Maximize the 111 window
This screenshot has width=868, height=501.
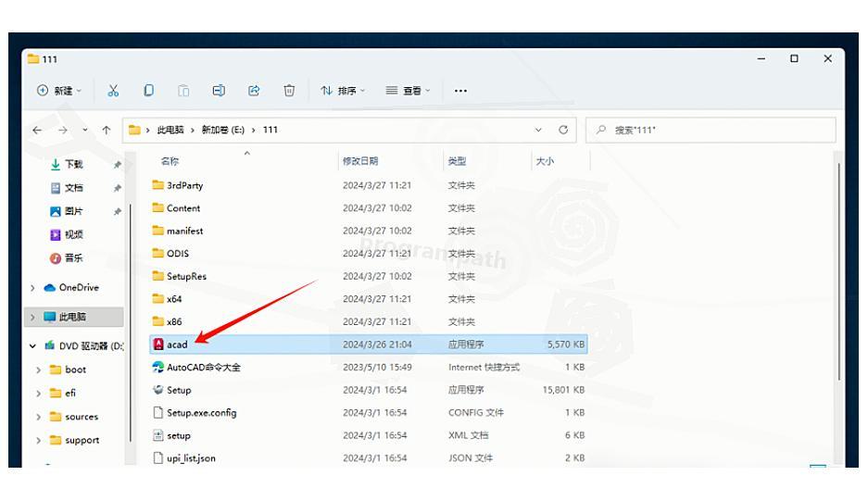tap(795, 58)
